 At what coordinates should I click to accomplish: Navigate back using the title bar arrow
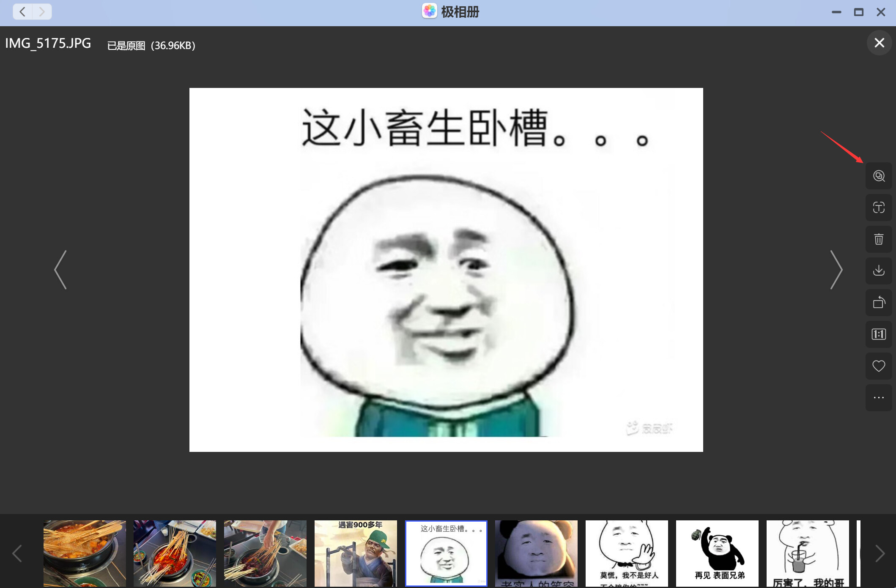coord(23,12)
